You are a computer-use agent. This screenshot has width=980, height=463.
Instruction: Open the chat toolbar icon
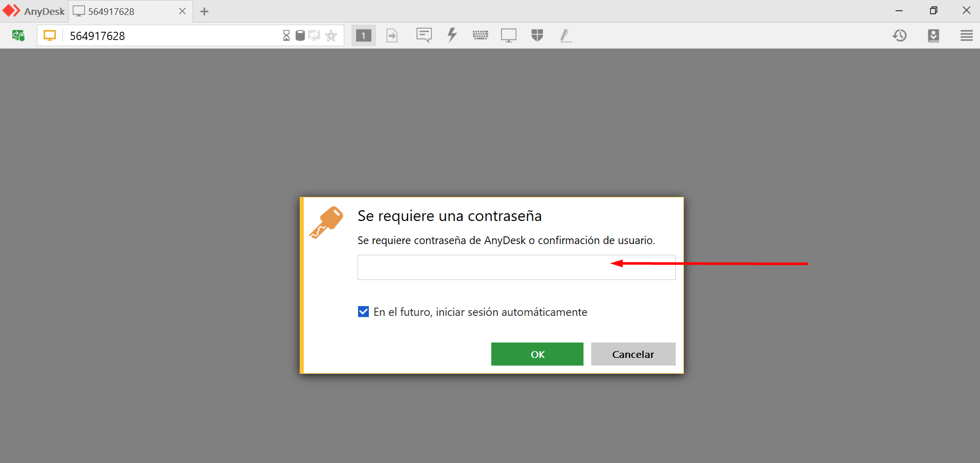coord(424,35)
